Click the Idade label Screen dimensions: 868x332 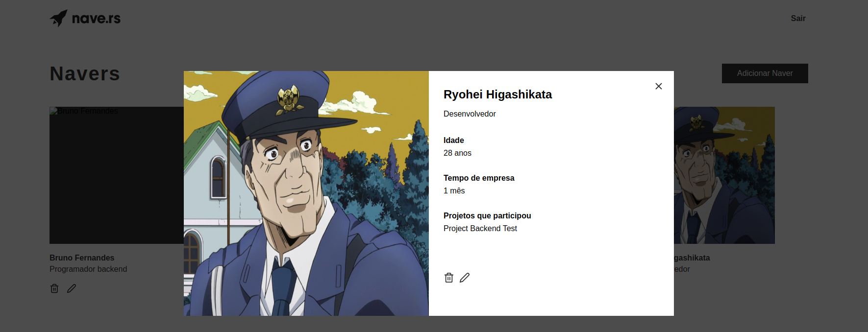454,140
